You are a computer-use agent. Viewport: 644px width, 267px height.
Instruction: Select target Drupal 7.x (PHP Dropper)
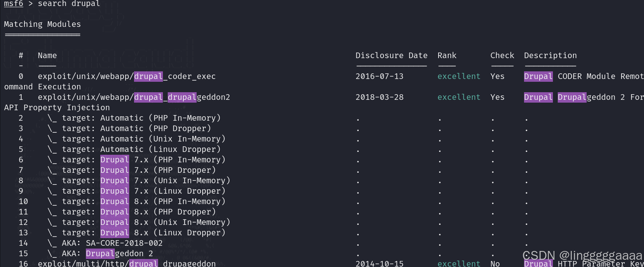click(x=132, y=170)
